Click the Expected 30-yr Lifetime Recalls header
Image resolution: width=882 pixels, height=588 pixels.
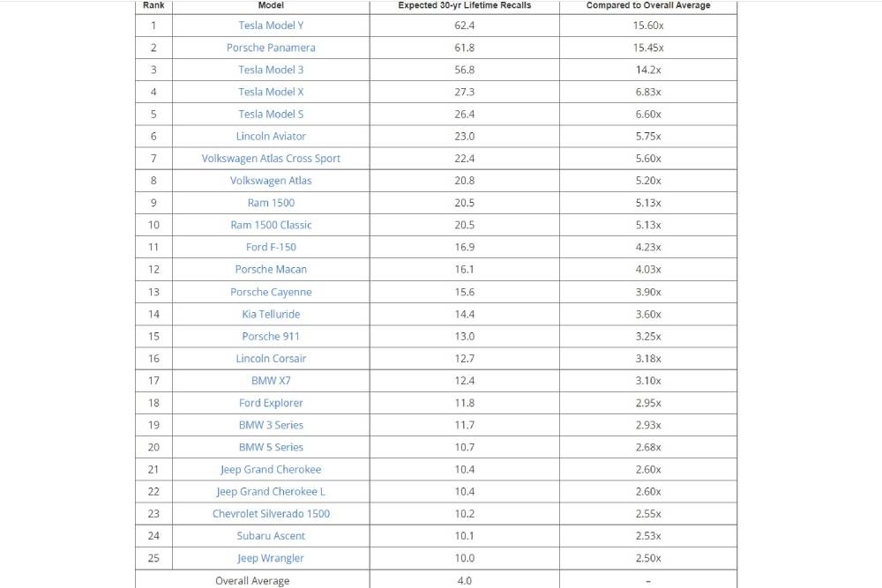pos(465,5)
